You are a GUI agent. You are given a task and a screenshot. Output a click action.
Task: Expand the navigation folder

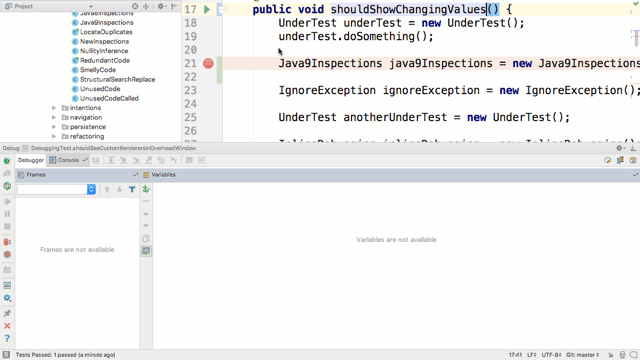pos(54,117)
